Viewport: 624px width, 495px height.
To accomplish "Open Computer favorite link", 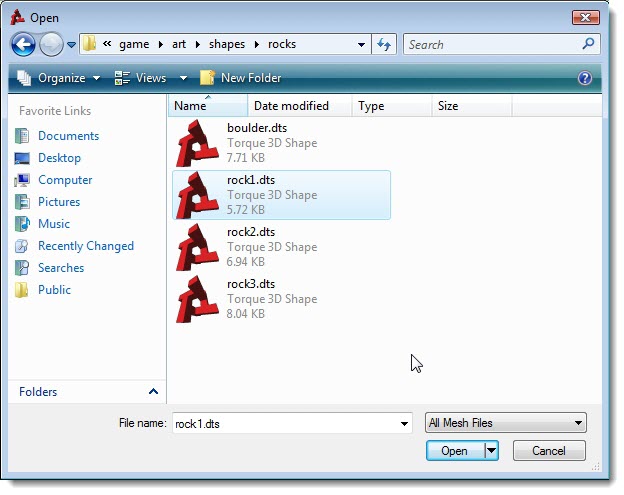I will tap(65, 180).
